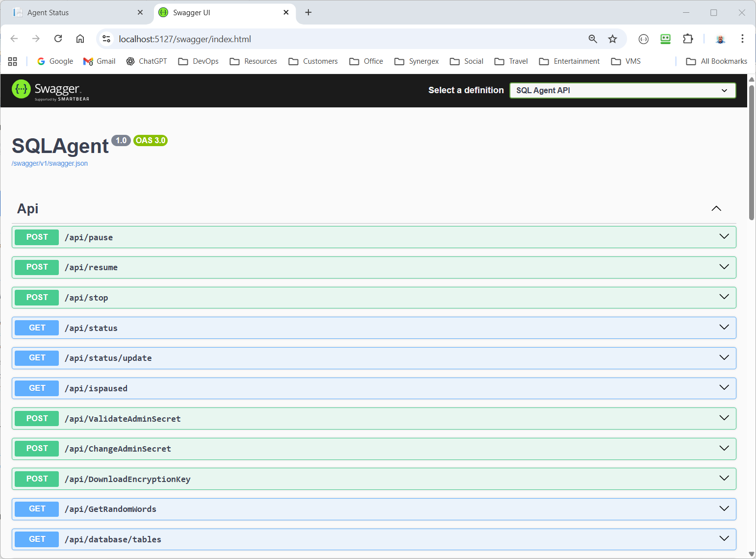This screenshot has height=559, width=756.
Task: Bookmark this page with the star icon
Action: click(x=612, y=39)
